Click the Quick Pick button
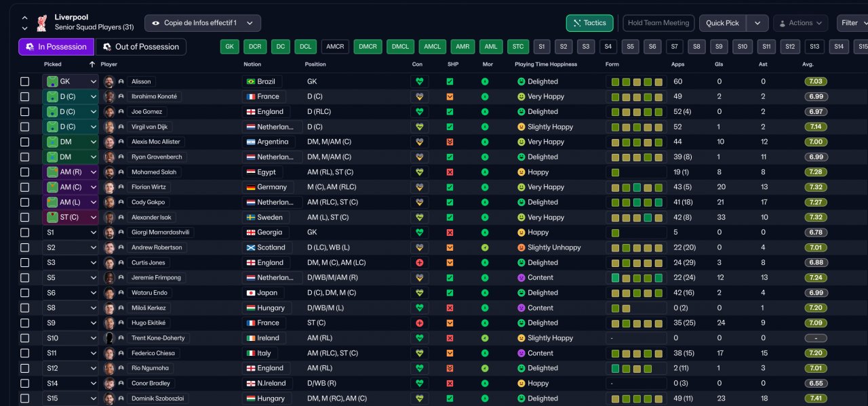868x406 pixels. pos(722,23)
